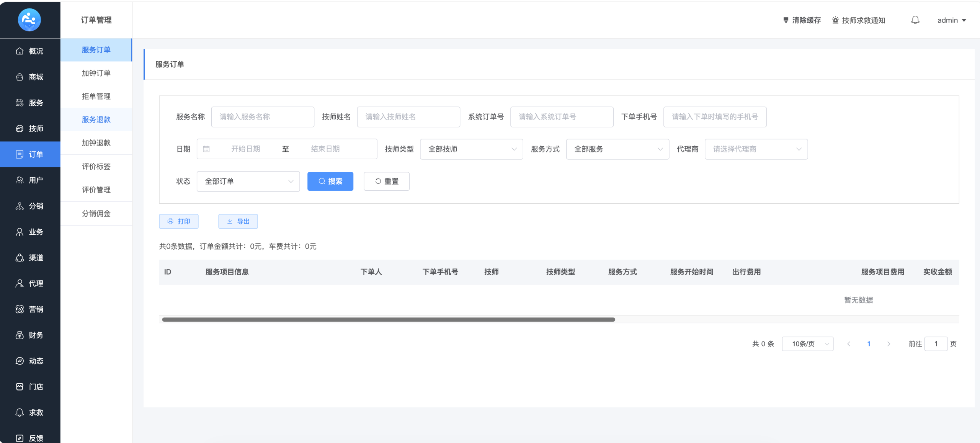The height and width of the screenshot is (443, 980).
Task: Click 清除缓存 clear cache
Action: pos(802,20)
